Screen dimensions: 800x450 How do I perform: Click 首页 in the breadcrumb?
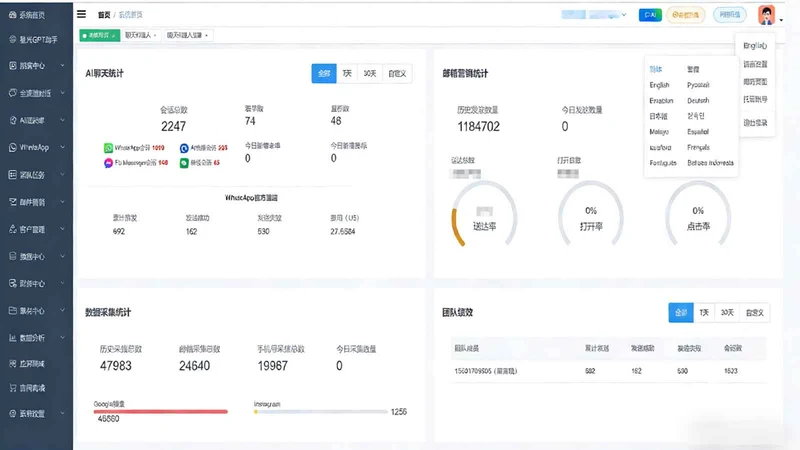[x=104, y=15]
